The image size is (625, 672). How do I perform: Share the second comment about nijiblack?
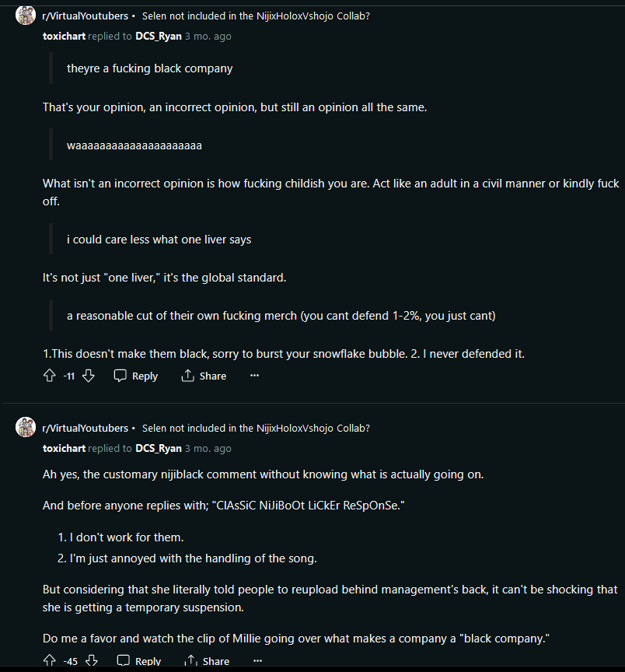[207, 661]
